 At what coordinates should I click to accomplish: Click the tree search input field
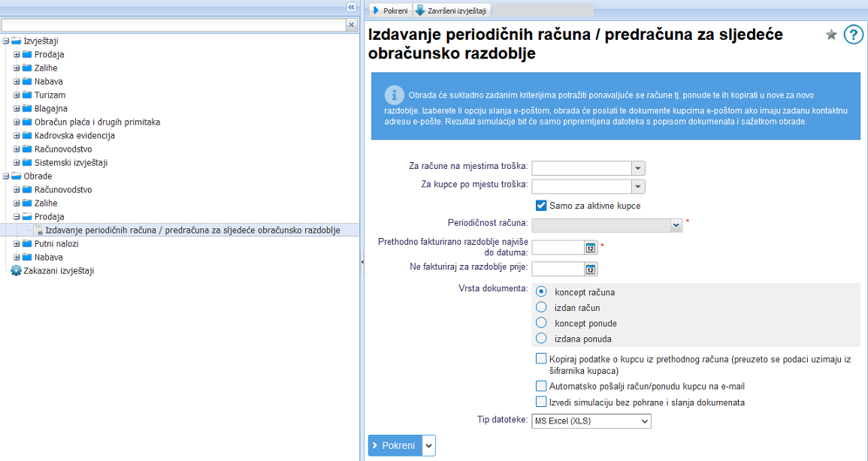click(x=174, y=25)
